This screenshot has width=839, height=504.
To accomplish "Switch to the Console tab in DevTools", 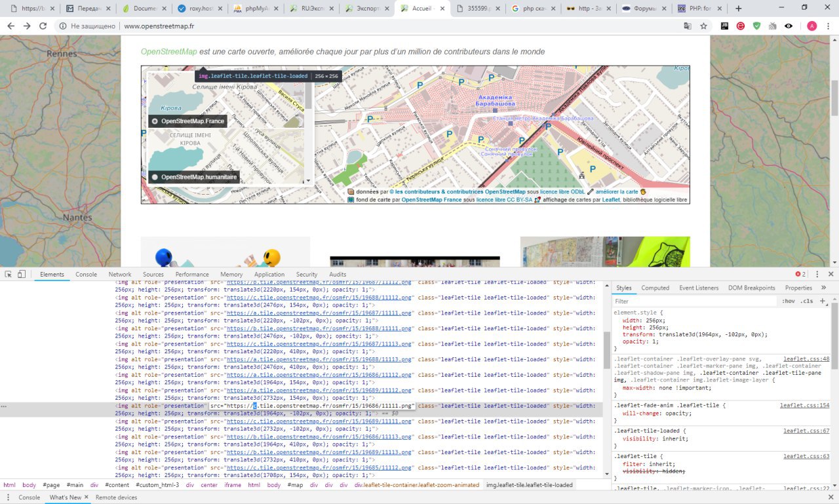I will (86, 275).
